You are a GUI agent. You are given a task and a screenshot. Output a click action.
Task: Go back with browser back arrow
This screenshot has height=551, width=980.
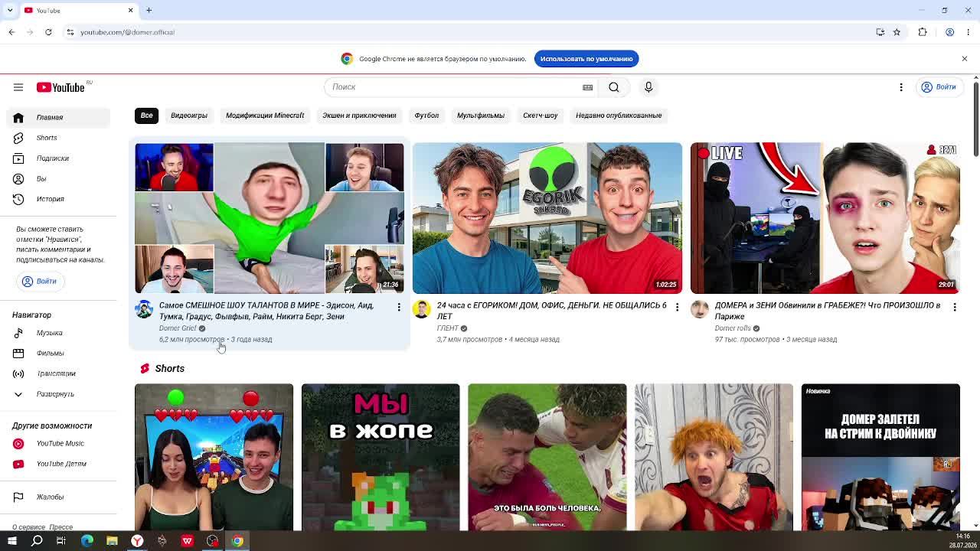click(11, 32)
